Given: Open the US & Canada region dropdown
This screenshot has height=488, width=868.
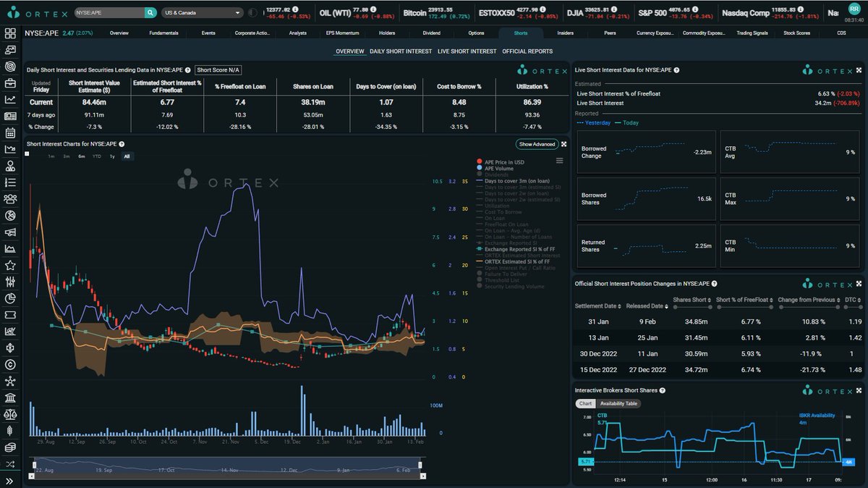Looking at the screenshot, I should point(203,12).
